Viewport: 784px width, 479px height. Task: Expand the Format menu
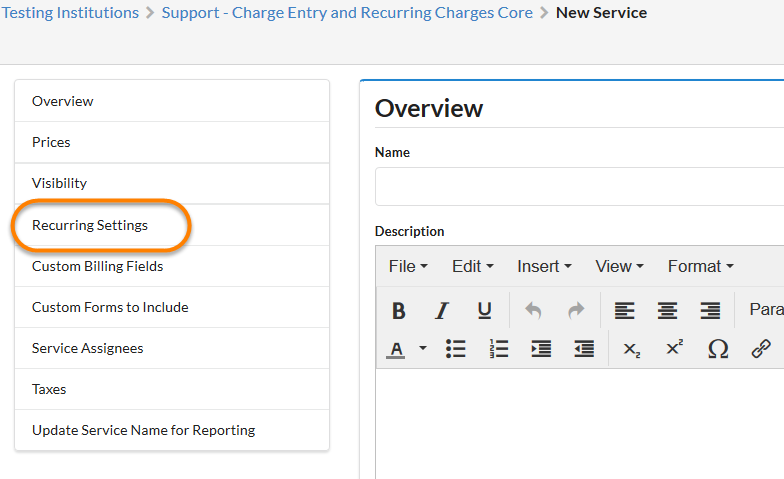(x=700, y=266)
